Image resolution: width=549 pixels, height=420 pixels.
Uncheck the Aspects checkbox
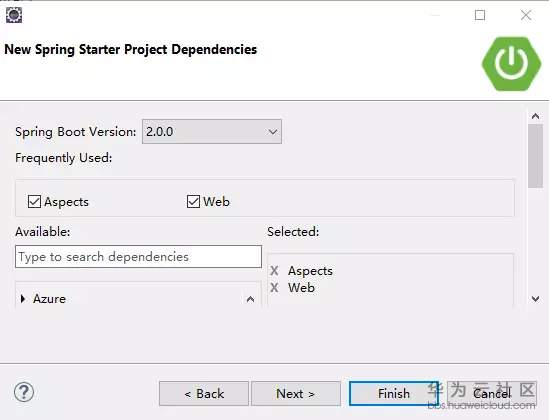[x=34, y=202]
